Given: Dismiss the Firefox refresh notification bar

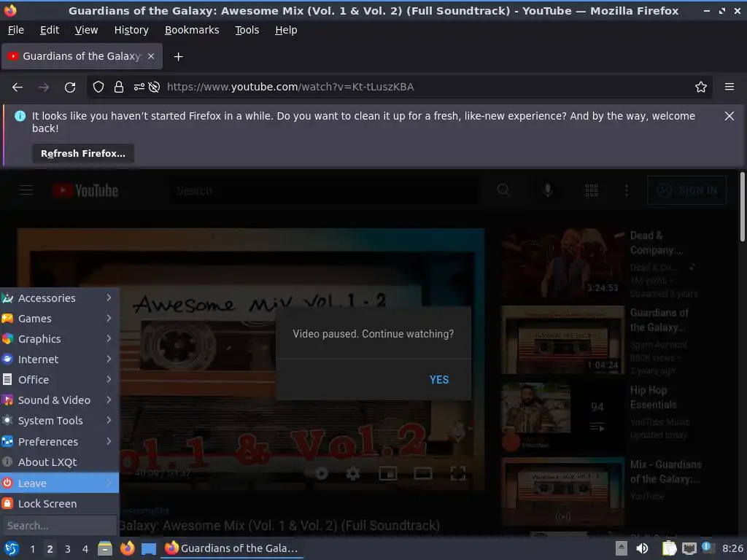Looking at the screenshot, I should pos(729,116).
